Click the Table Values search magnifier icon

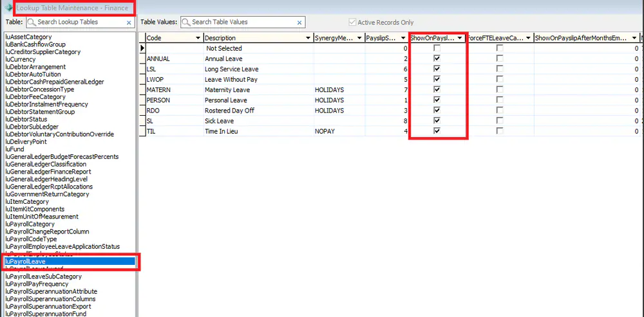187,22
